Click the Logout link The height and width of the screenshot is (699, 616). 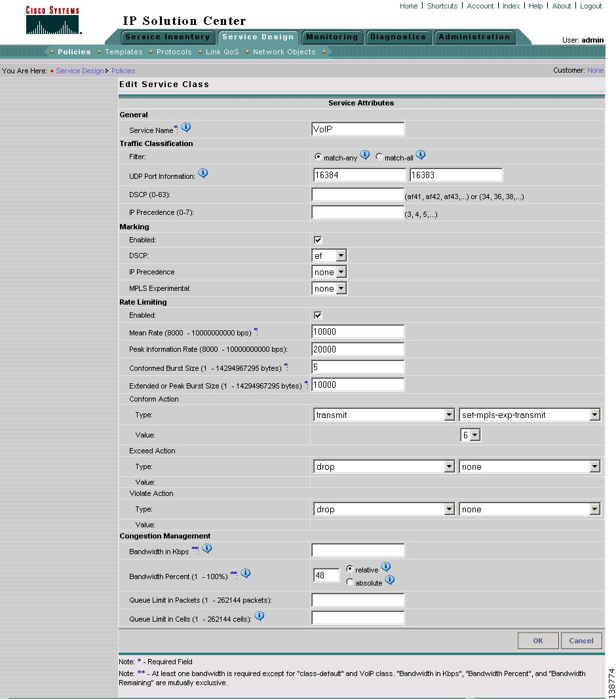pos(590,6)
